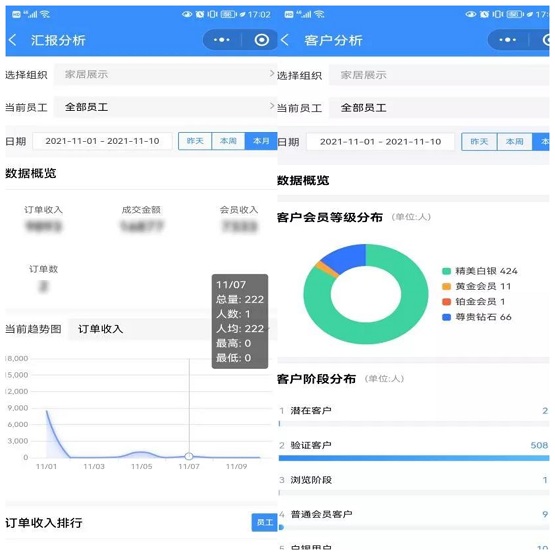Click the red 铂金会员 legend marker
This screenshot has height=555, width=555.
click(x=446, y=302)
